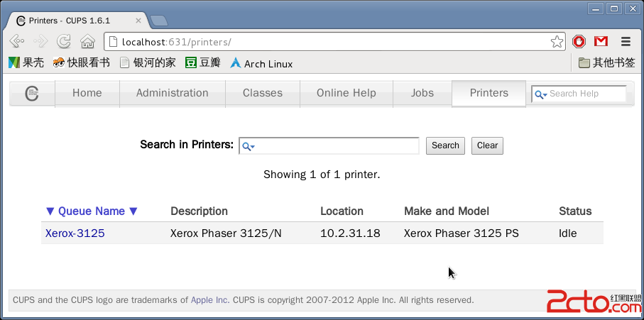Click the CUPS logo in the navigation bar
Viewport: 644px width, 320px height.
pos(32,94)
